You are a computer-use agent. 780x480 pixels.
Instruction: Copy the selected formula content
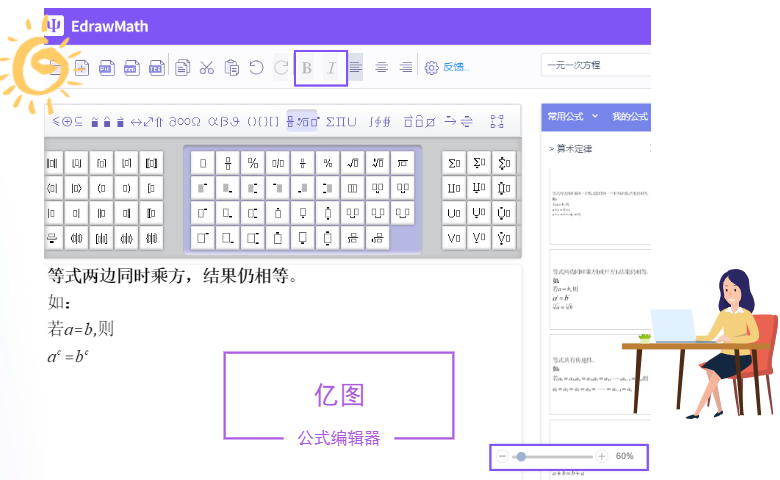[183, 68]
